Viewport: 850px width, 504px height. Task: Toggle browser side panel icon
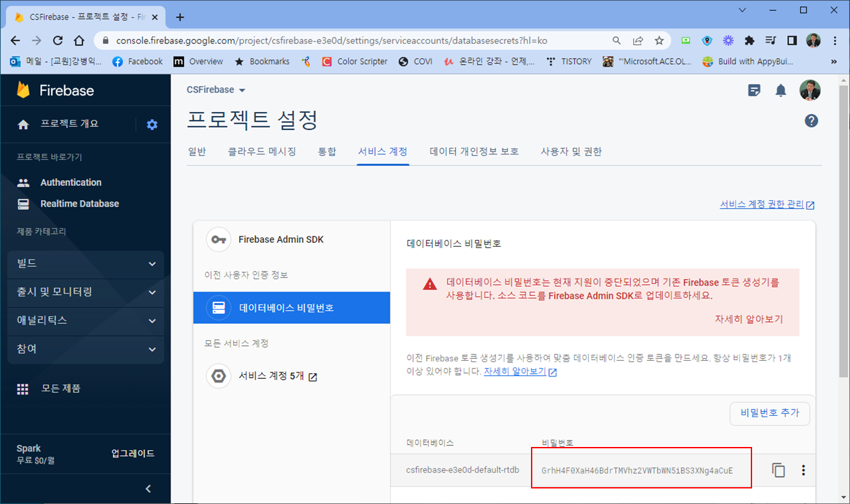pyautogui.click(x=792, y=40)
